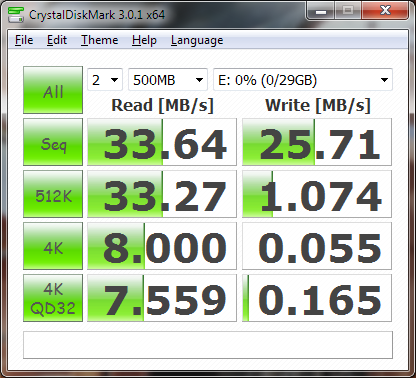416x378 pixels.
Task: Close the CrystalDiskMark window
Action: (385, 11)
